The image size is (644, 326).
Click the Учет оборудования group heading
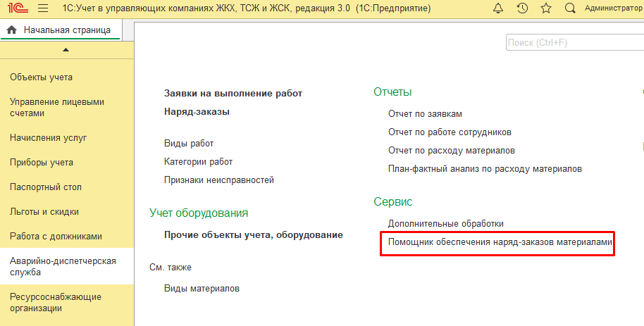[199, 213]
